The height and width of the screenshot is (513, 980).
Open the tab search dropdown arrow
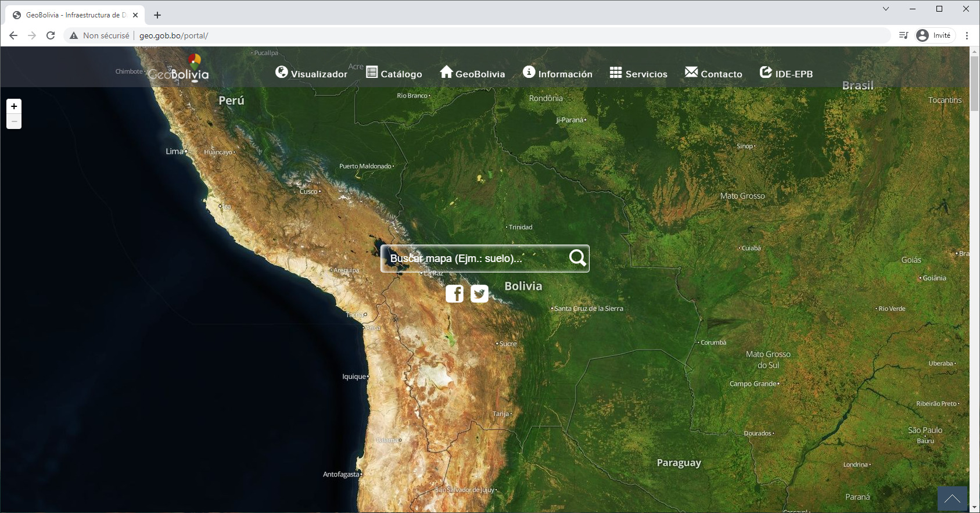click(885, 9)
